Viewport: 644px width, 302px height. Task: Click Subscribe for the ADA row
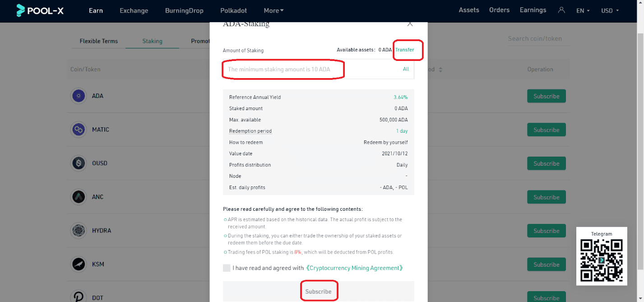coord(546,96)
